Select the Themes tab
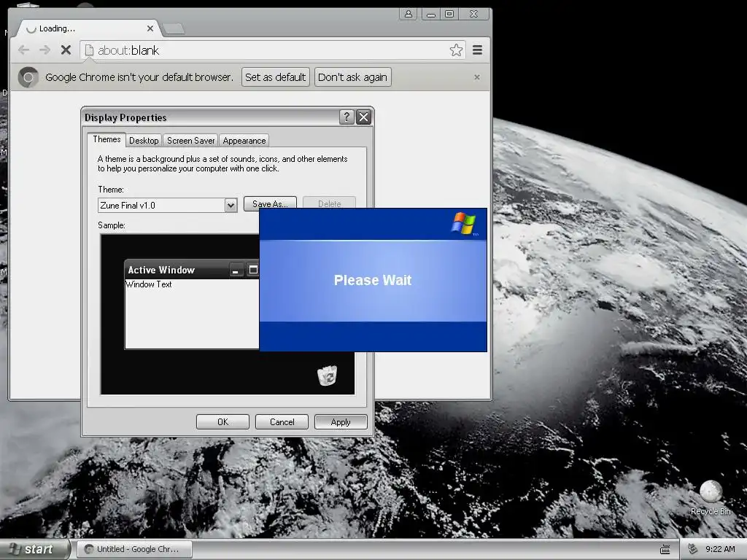747x560 pixels. (107, 139)
